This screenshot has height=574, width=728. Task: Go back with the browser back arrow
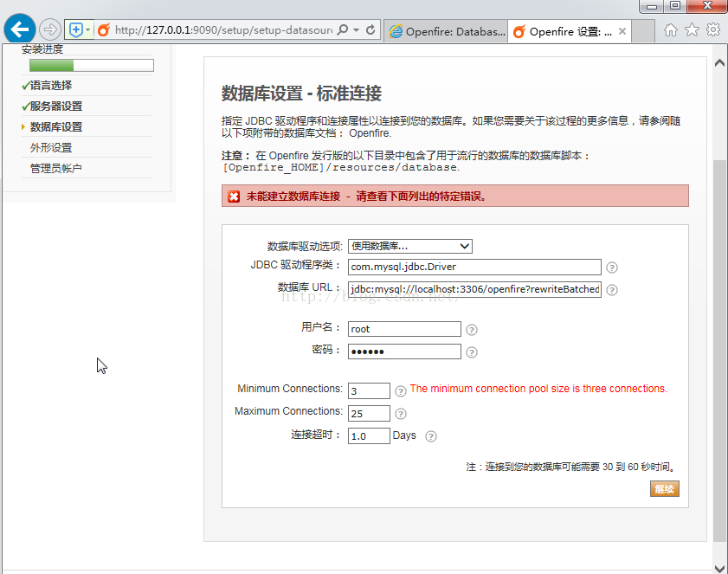[x=20, y=29]
